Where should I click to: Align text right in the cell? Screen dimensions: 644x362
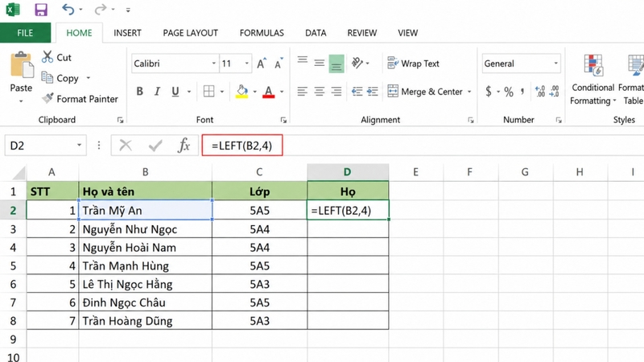click(336, 91)
